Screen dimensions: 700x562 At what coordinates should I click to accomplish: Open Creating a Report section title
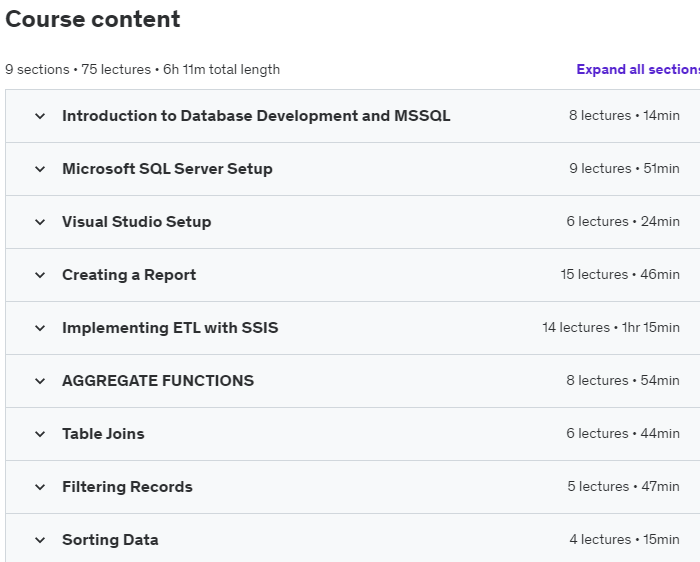click(x=129, y=275)
